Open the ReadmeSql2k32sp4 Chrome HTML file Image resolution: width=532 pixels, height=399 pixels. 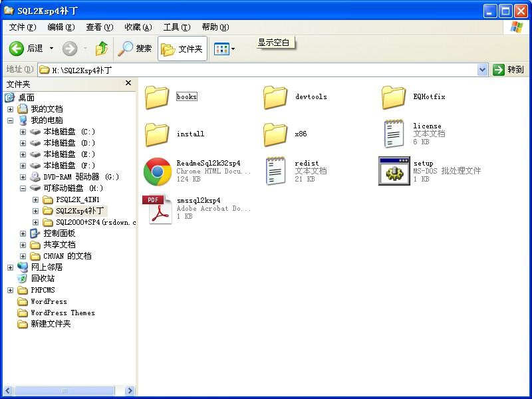tap(158, 172)
